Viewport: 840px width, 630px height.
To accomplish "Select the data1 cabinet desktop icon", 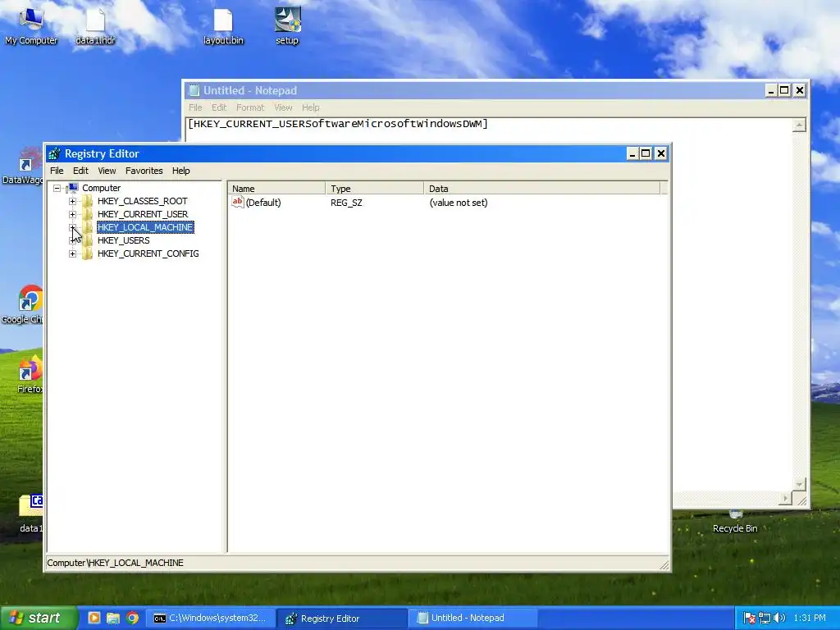I will click(x=30, y=514).
